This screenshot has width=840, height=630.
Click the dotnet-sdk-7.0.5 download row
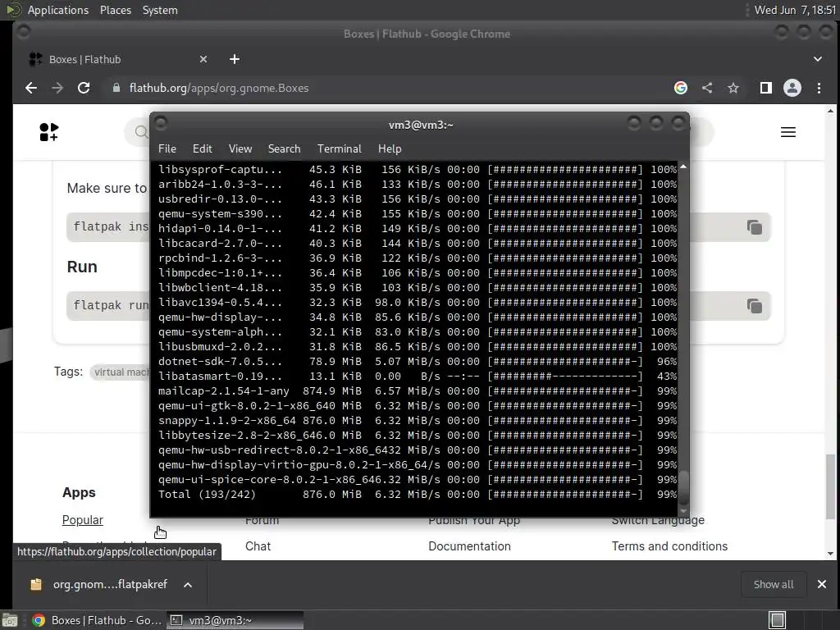418,362
